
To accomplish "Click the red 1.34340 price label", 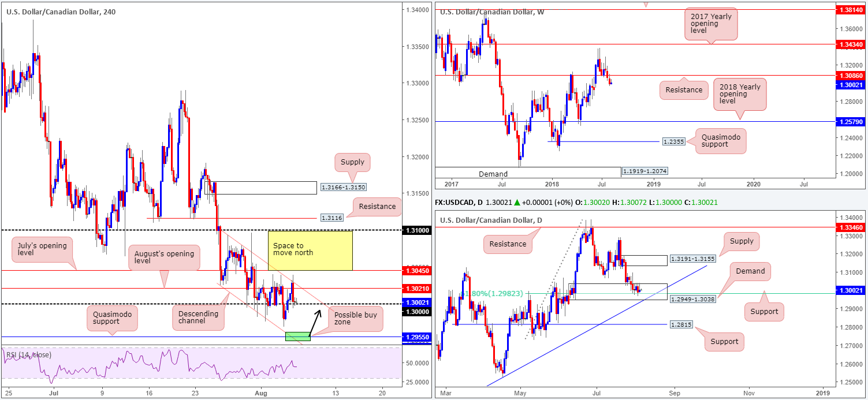I will coord(851,44).
